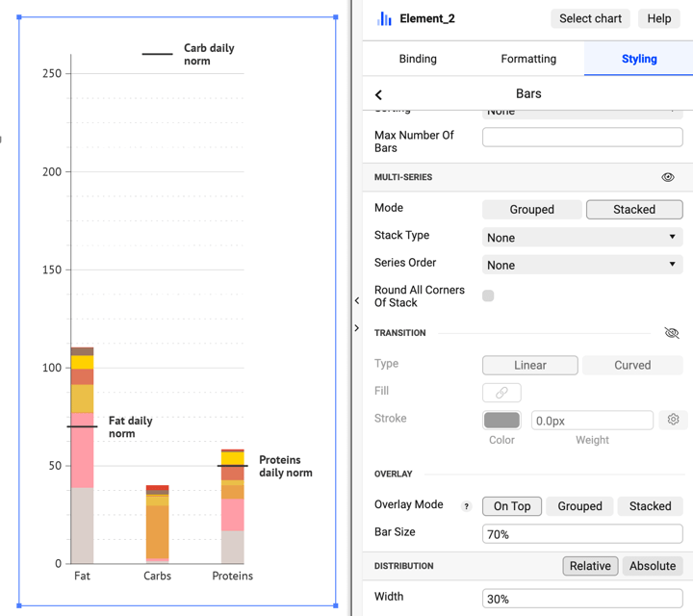Choose Curved transition type
This screenshot has height=616, width=693.
click(632, 365)
